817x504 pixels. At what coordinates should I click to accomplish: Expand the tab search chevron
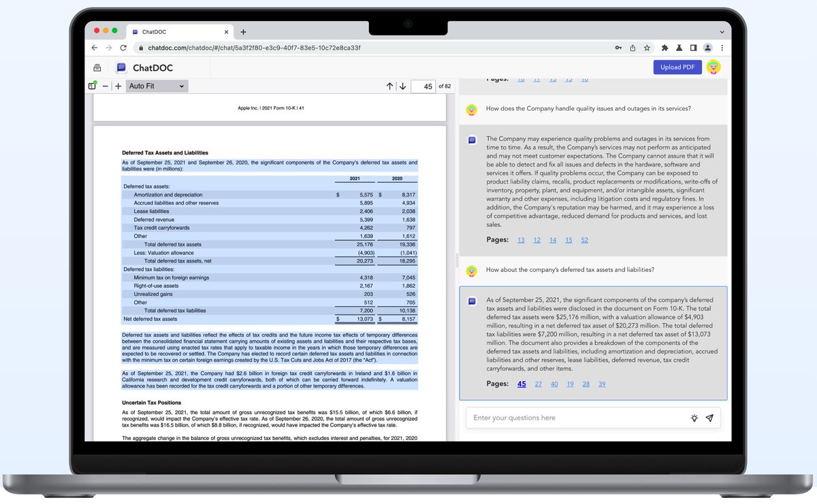click(x=722, y=32)
